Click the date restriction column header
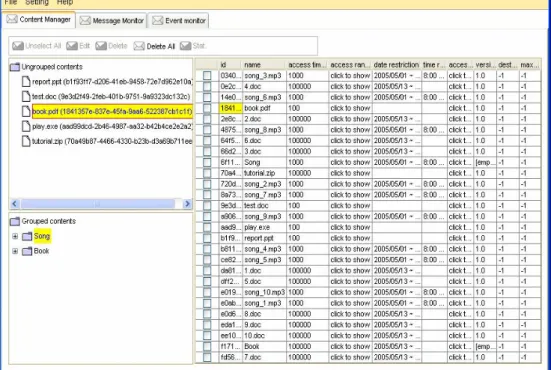 pyautogui.click(x=396, y=65)
